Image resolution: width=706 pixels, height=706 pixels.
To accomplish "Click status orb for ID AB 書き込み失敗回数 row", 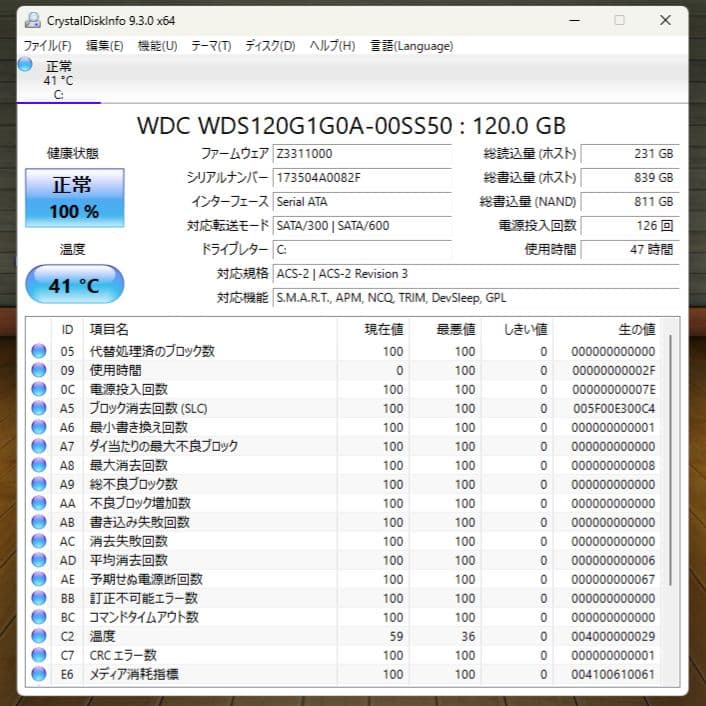I will click(39, 522).
